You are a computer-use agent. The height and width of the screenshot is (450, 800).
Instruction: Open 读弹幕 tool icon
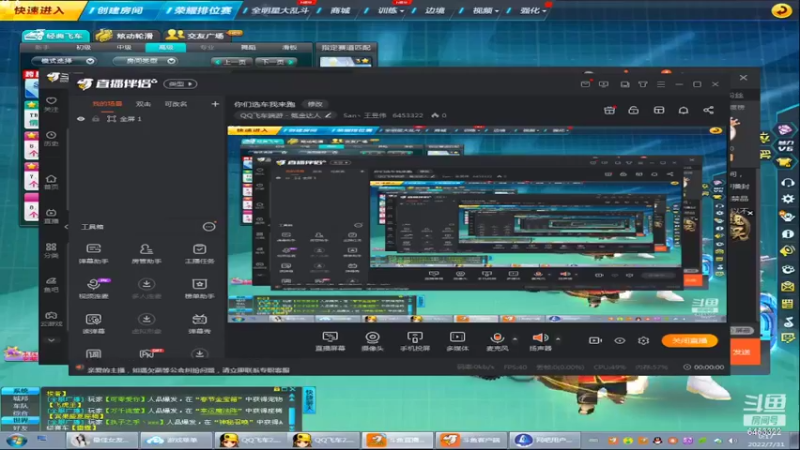point(93,323)
